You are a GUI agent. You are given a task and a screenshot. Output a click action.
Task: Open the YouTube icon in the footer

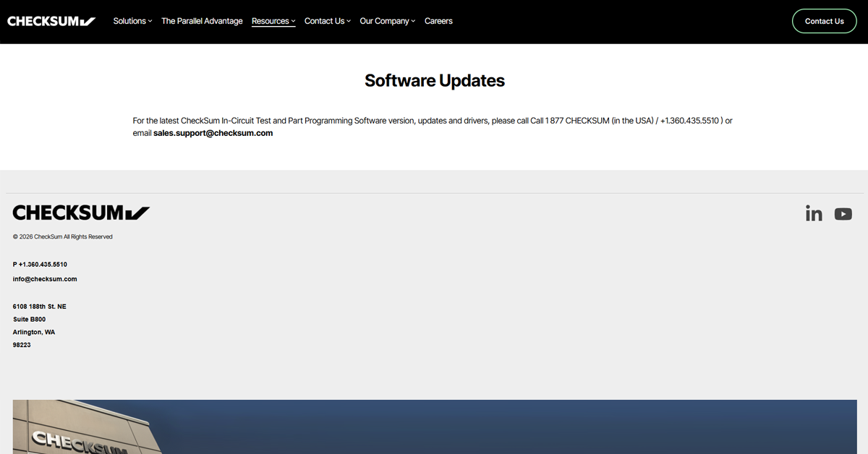click(x=843, y=214)
